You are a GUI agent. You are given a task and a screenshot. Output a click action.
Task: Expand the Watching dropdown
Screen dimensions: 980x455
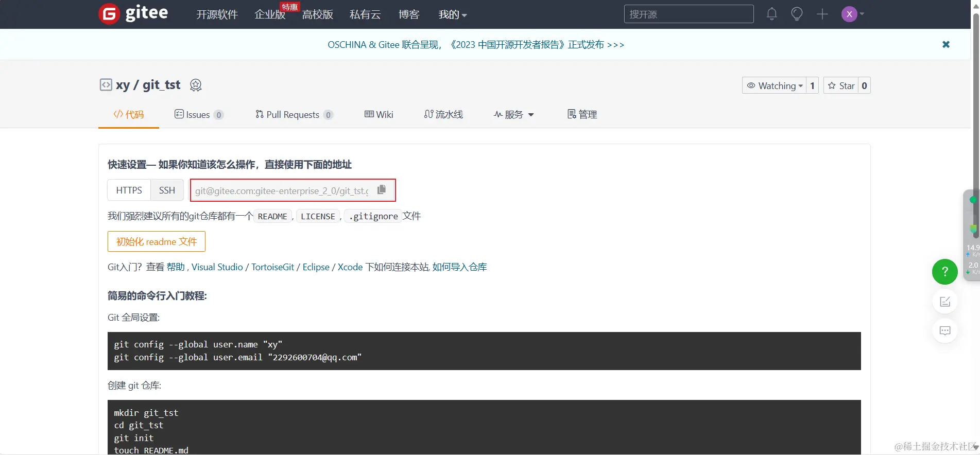774,85
